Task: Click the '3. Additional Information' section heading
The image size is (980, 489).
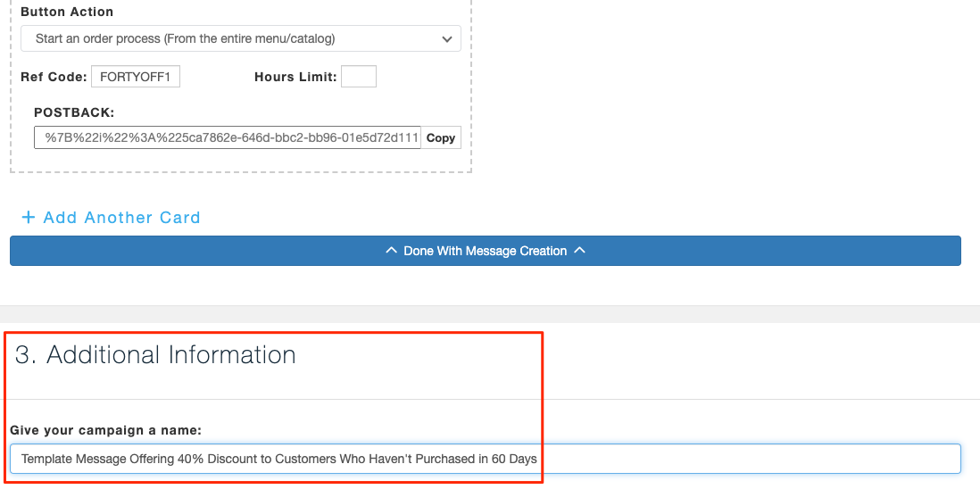Action: click(x=155, y=355)
